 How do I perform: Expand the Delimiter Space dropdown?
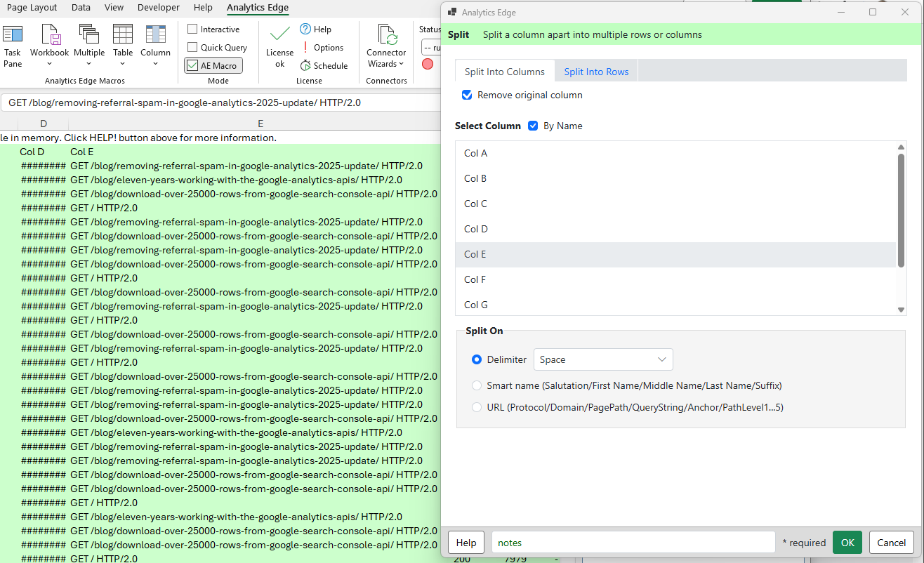pyautogui.click(x=603, y=359)
